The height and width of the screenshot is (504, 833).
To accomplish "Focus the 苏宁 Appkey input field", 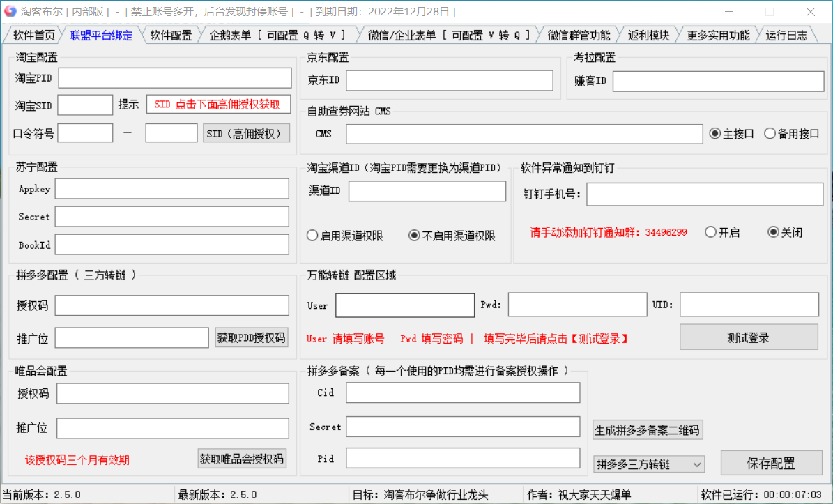I will 172,188.
